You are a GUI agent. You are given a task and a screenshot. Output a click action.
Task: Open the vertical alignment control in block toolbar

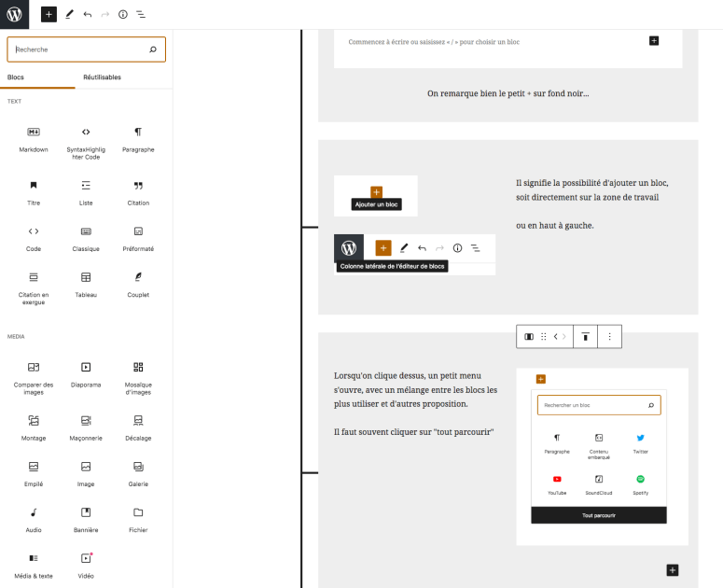pos(585,336)
